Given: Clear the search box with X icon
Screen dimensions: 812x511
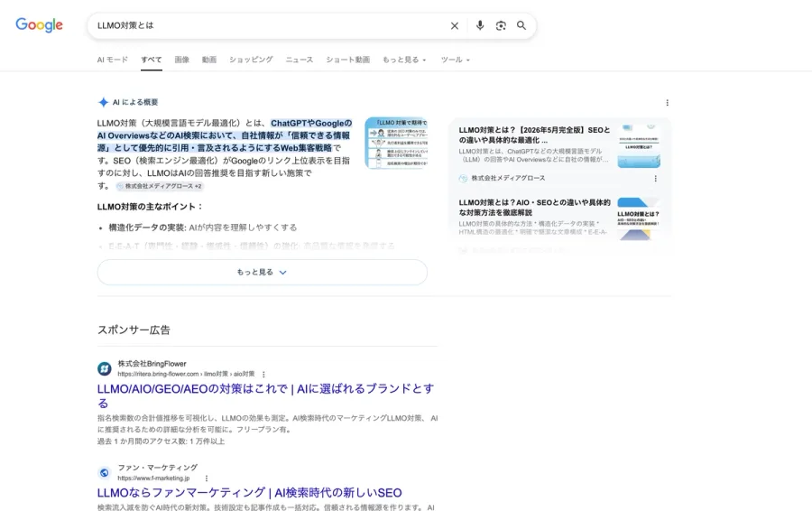Looking at the screenshot, I should pyautogui.click(x=454, y=25).
